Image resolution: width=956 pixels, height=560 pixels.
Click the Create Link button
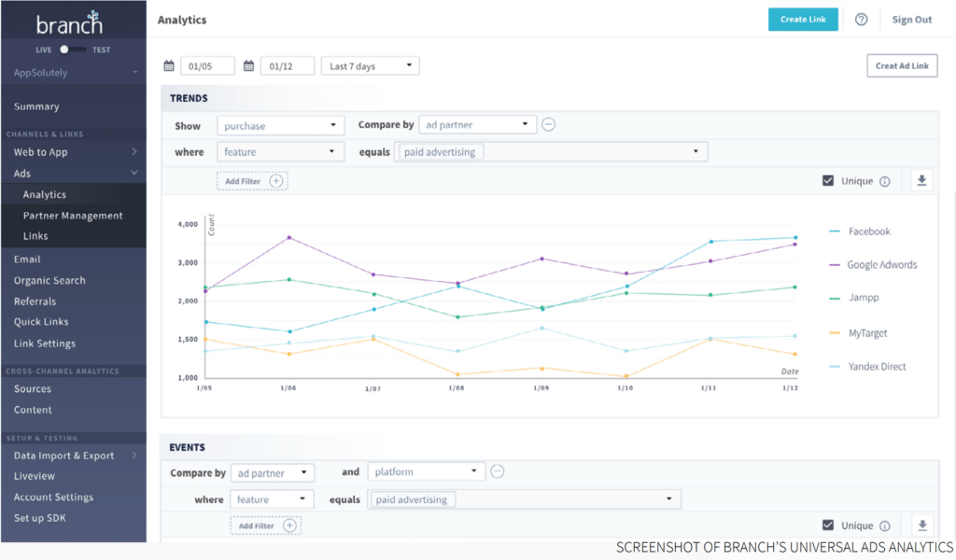(803, 20)
